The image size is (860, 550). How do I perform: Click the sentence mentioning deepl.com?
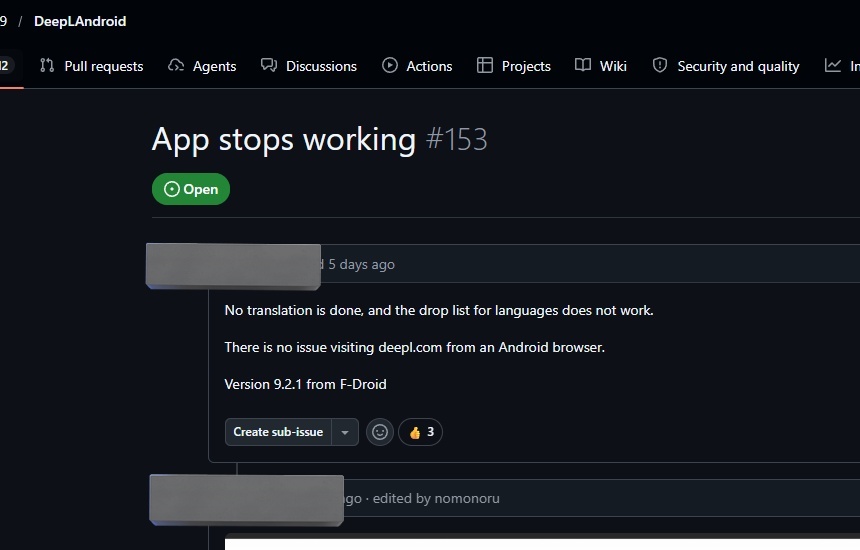pos(415,347)
